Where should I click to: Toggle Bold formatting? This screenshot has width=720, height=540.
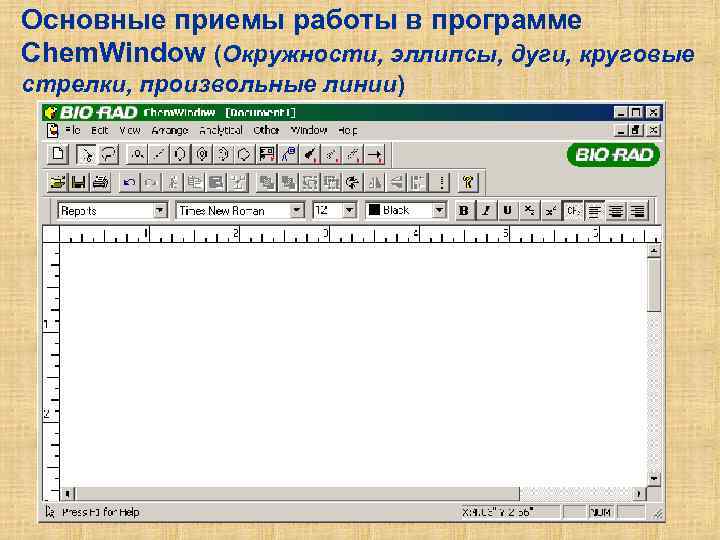click(x=464, y=211)
